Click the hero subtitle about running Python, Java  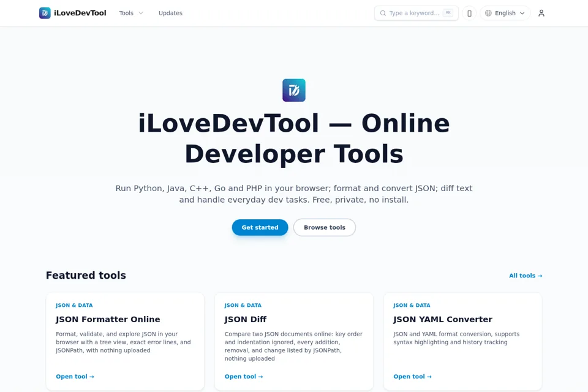tap(294, 194)
